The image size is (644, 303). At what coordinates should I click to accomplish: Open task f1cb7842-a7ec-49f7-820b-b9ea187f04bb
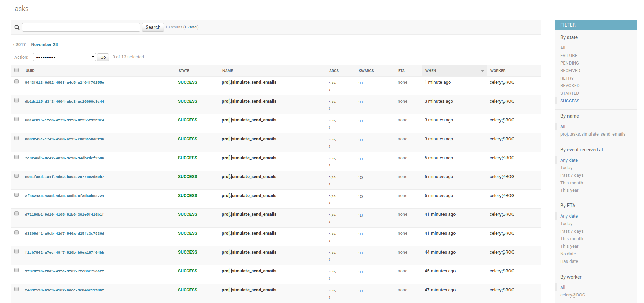pyautogui.click(x=65, y=253)
